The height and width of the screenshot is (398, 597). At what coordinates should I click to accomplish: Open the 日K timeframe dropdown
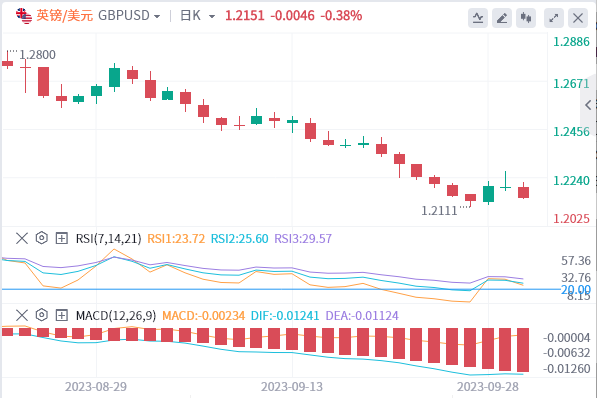198,16
